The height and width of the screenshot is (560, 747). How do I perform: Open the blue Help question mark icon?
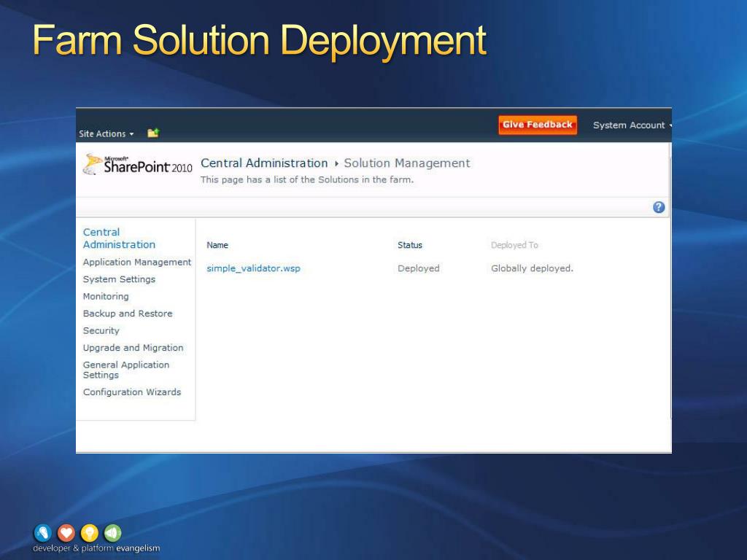[x=659, y=207]
